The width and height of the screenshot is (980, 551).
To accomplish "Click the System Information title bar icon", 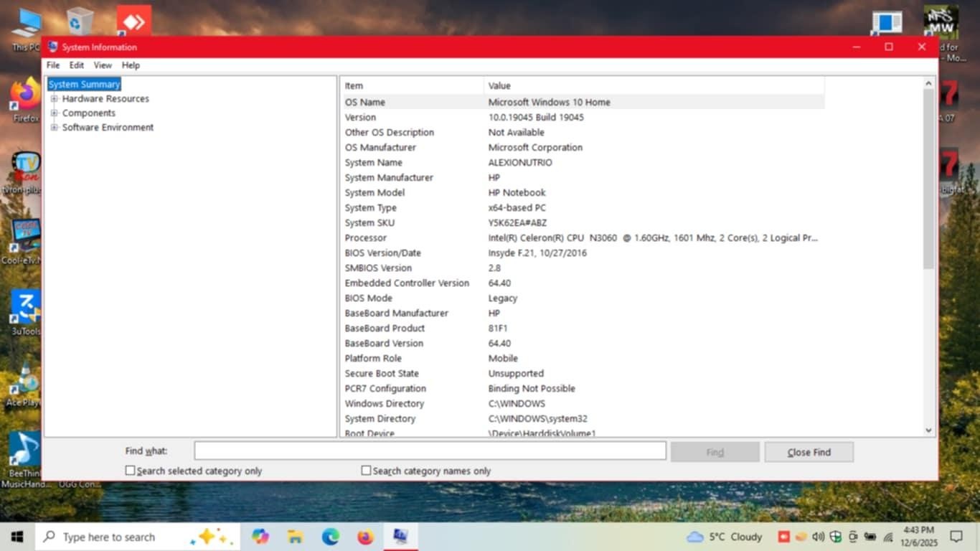I will (x=52, y=47).
